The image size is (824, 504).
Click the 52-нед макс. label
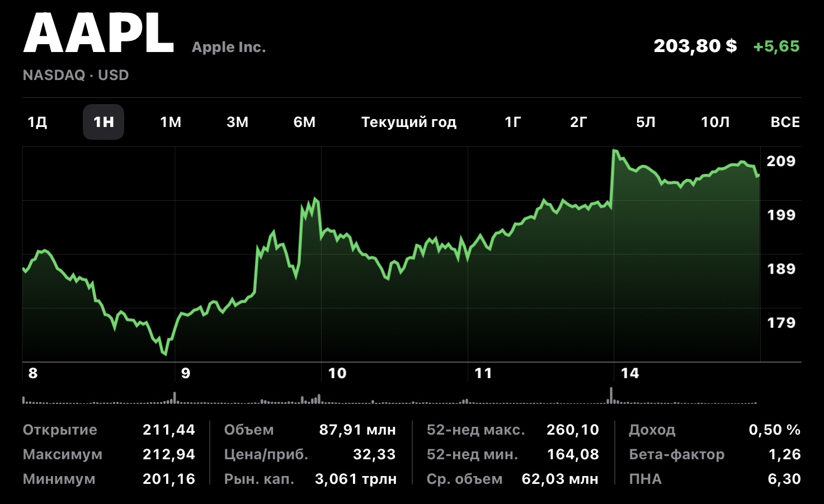476,430
